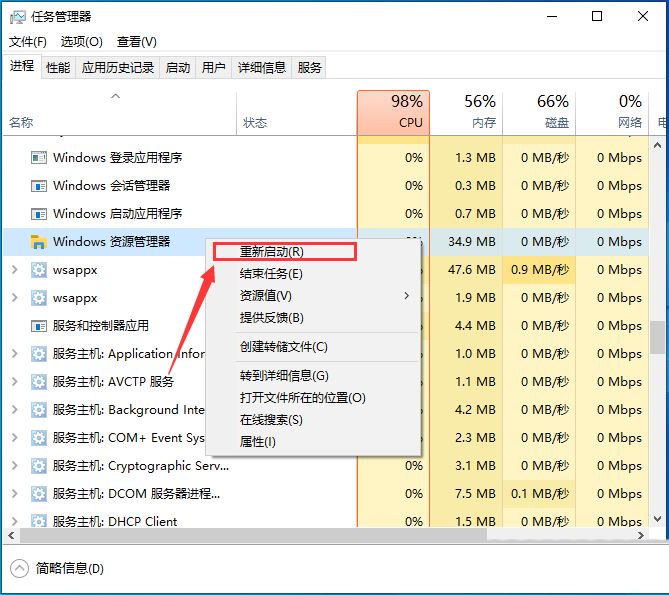The width and height of the screenshot is (669, 595).
Task: Expand 服务主机: Cryptographic Services group
Action: 15,465
